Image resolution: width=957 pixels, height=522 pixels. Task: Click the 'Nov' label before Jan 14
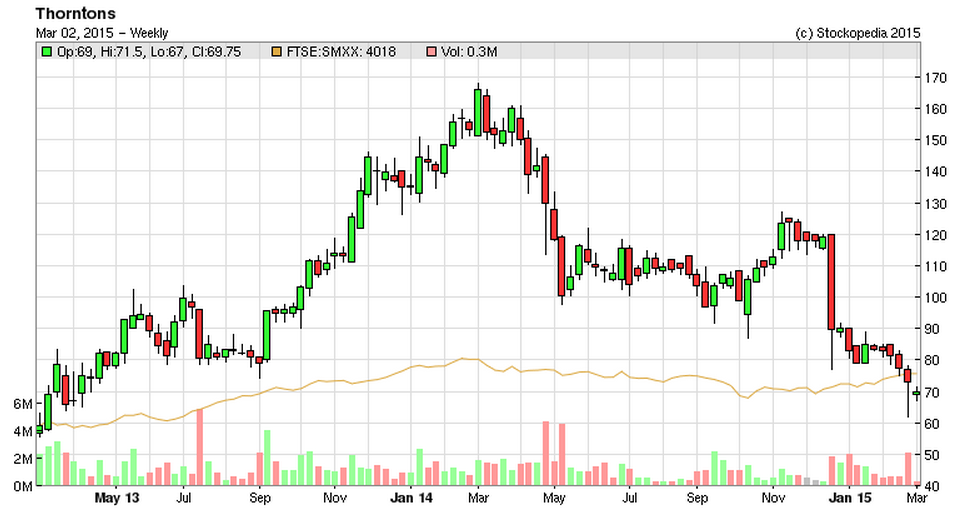click(x=335, y=498)
